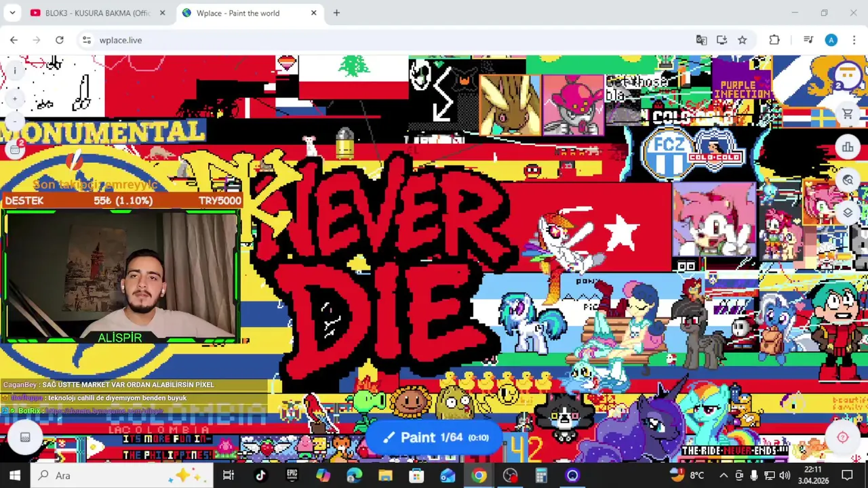The image size is (868, 488).
Task: Open Microsoft Edge from the taskbar
Action: click(x=354, y=475)
